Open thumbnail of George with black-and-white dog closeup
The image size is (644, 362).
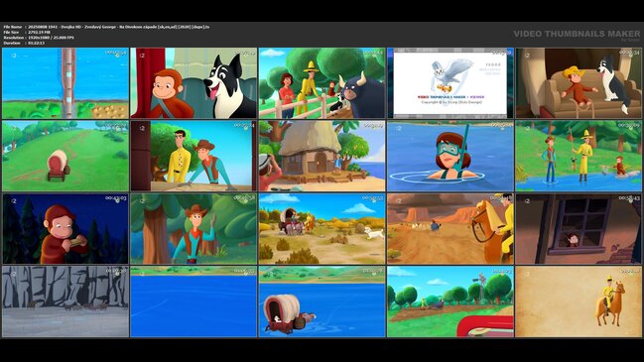[x=193, y=83]
